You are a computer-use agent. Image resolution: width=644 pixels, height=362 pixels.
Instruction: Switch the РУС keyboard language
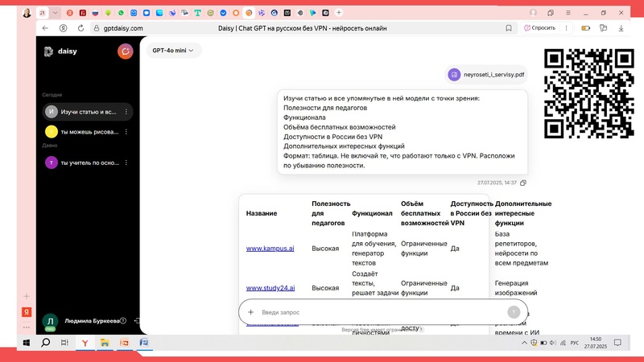pyautogui.click(x=575, y=343)
